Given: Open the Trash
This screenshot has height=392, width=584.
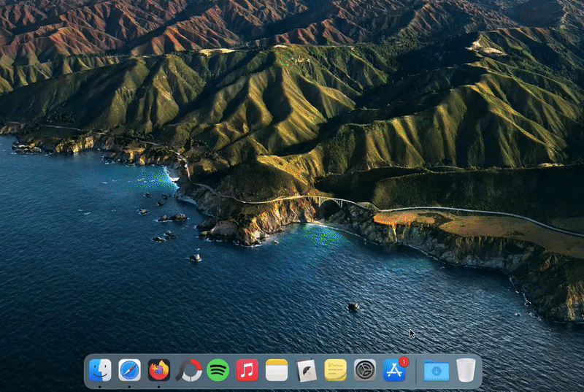Looking at the screenshot, I should [466, 370].
